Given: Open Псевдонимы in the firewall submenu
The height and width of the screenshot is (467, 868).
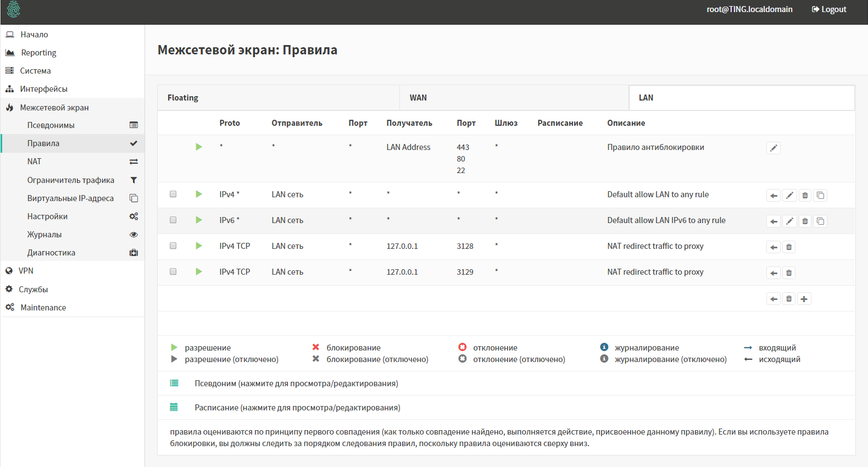Looking at the screenshot, I should click(x=51, y=125).
